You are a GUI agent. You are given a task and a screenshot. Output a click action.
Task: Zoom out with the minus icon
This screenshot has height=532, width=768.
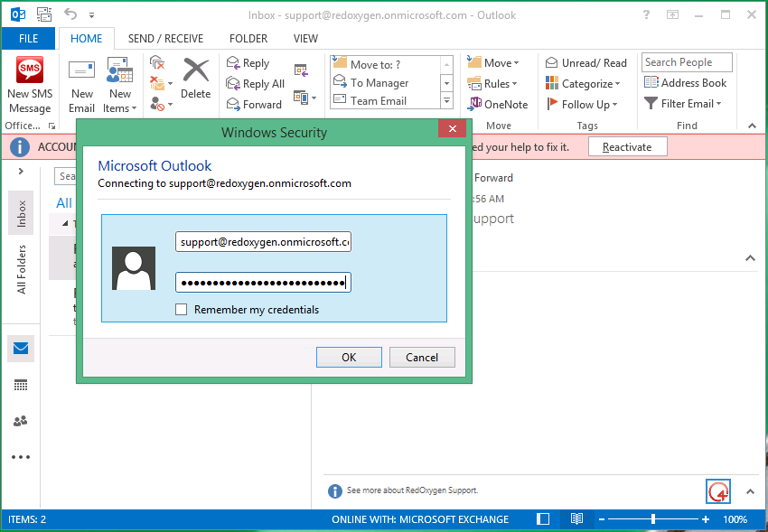(602, 519)
